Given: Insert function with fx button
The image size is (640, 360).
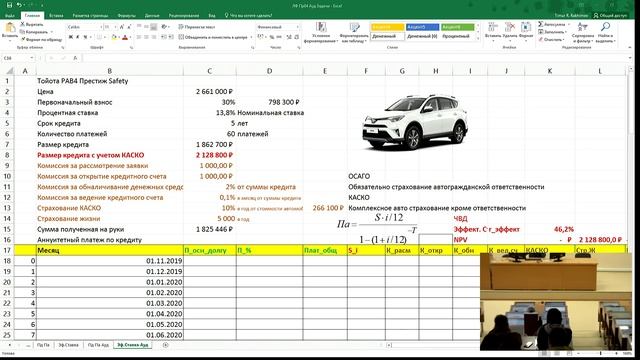Looking at the screenshot, I should click(75, 58).
